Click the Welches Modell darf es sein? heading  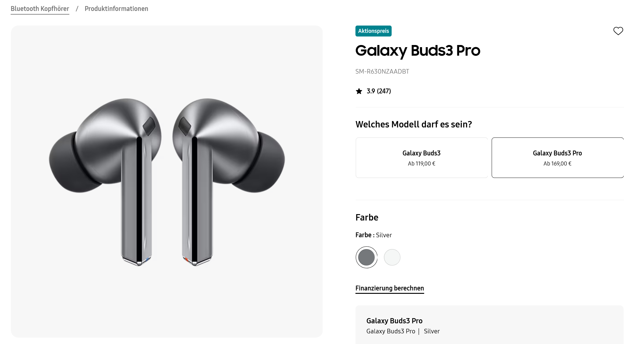(x=414, y=124)
